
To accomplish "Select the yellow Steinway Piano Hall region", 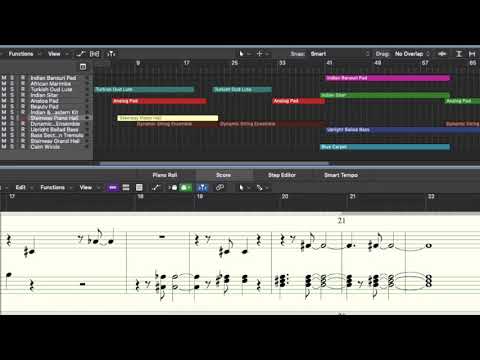I will click(168, 118).
